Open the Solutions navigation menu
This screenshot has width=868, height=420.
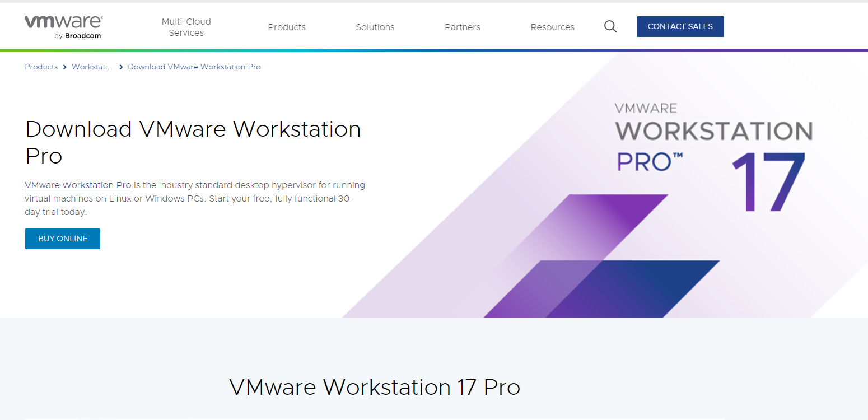coord(375,27)
